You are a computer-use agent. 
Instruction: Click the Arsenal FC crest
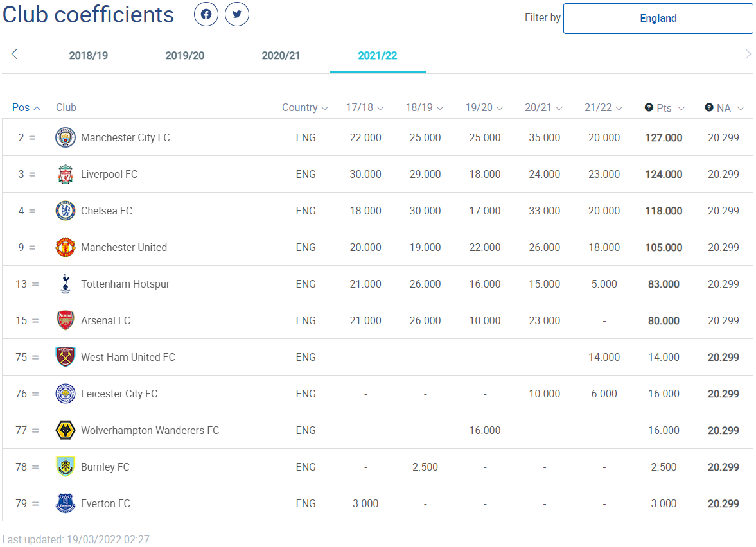click(x=66, y=320)
